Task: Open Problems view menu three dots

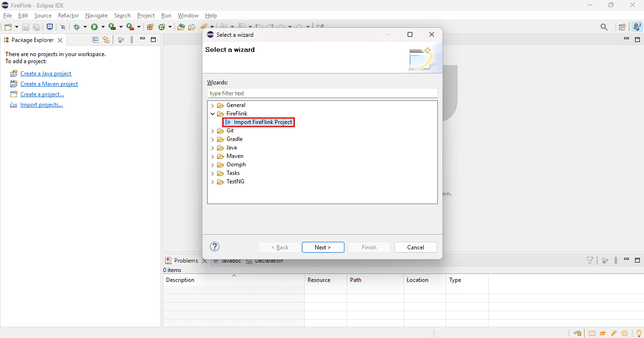Action: [x=616, y=260]
